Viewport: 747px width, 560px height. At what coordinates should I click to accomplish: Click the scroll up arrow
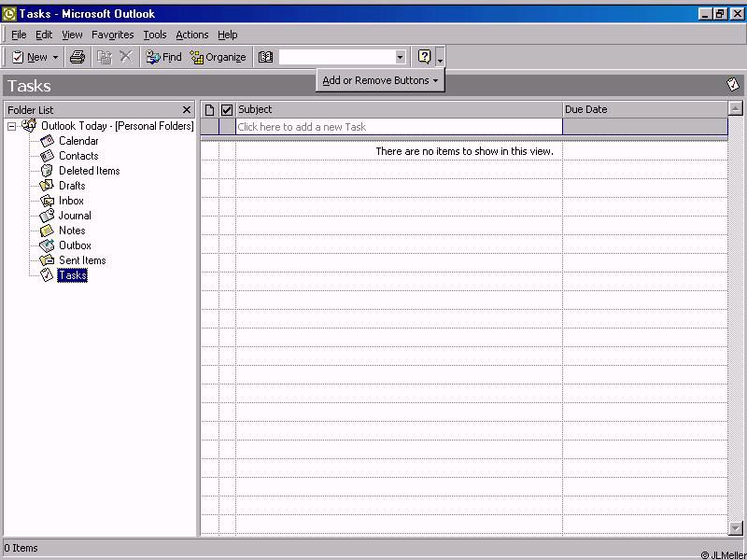click(x=736, y=108)
